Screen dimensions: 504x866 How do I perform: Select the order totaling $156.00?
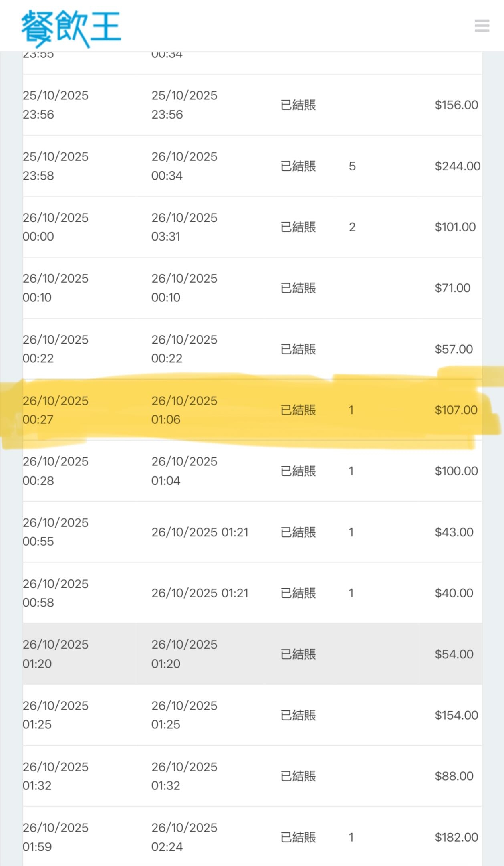[x=252, y=105]
